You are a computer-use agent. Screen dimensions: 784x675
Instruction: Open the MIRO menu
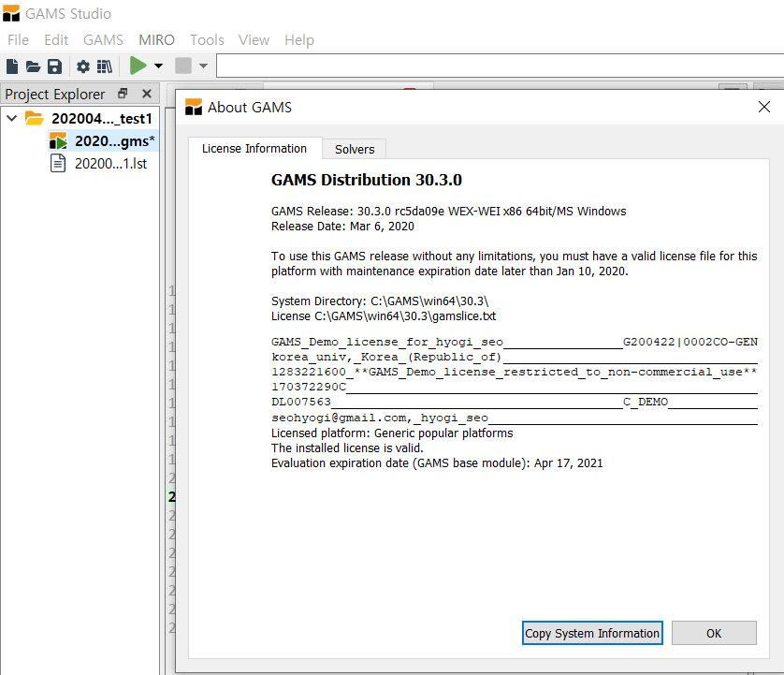(156, 39)
